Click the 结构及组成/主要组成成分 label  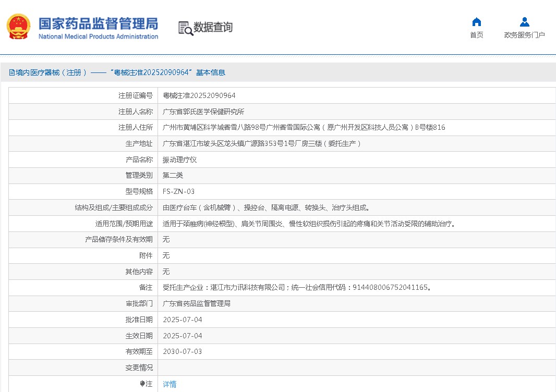(114, 207)
